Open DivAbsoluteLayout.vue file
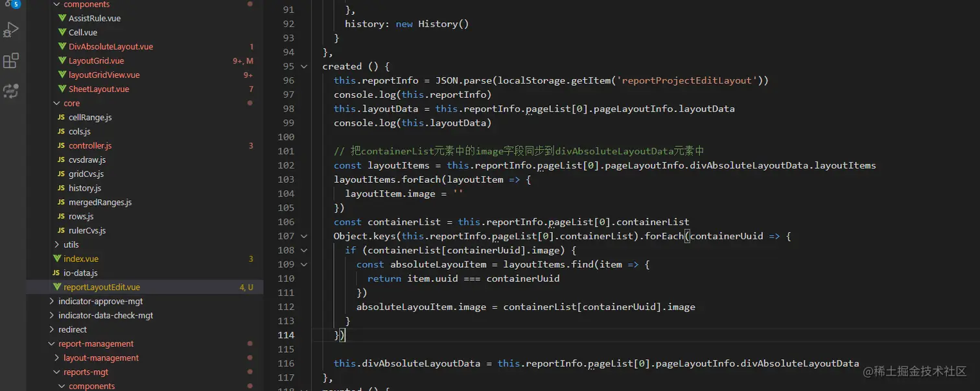This screenshot has width=980, height=391. 111,47
